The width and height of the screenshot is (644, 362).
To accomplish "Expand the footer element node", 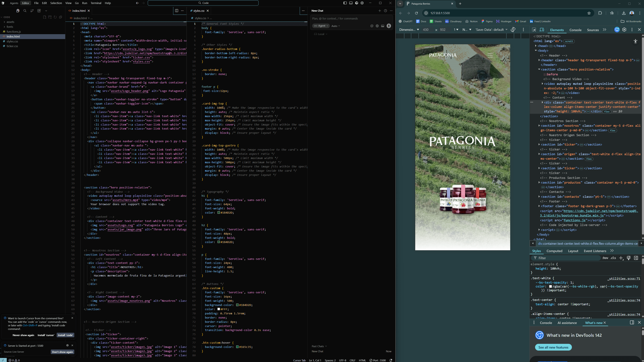I will (x=539, y=206).
